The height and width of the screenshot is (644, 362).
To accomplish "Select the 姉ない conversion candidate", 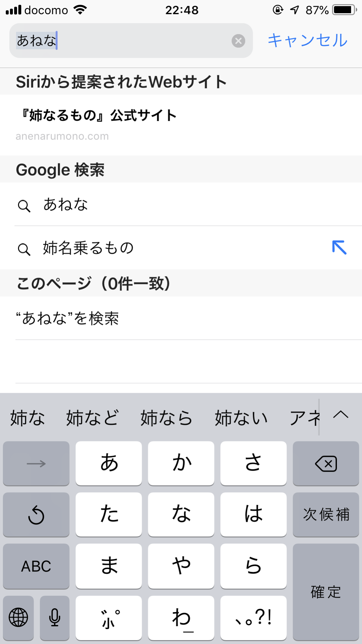I will pyautogui.click(x=241, y=418).
